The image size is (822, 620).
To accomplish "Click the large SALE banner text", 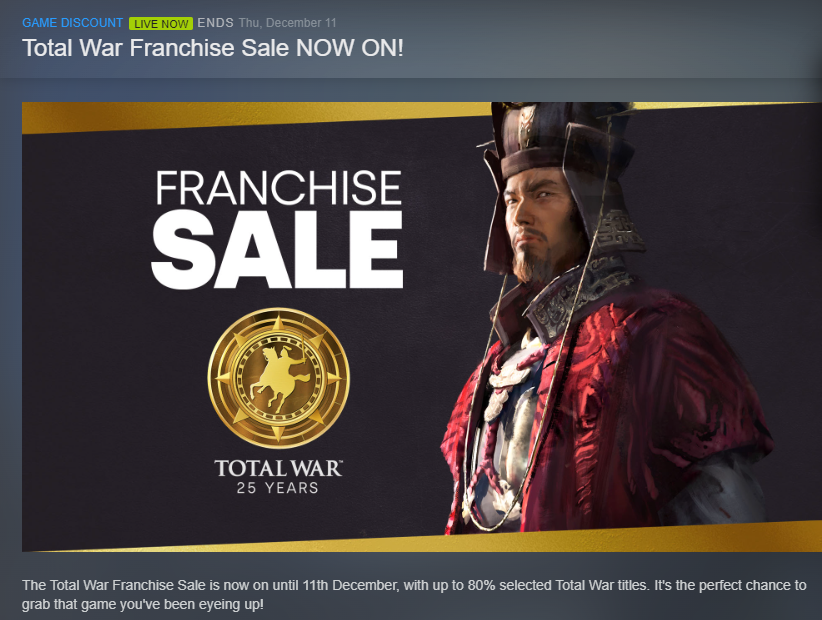I will click(277, 250).
